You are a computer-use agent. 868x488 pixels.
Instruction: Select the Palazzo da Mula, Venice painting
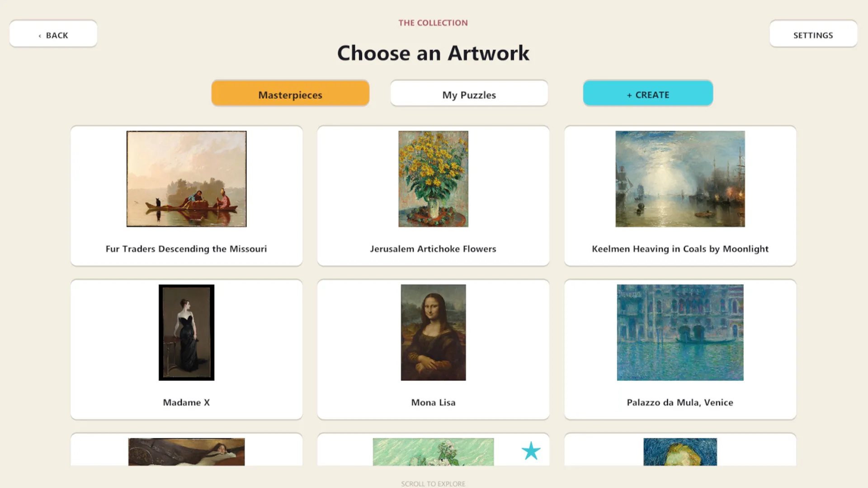pyautogui.click(x=680, y=333)
